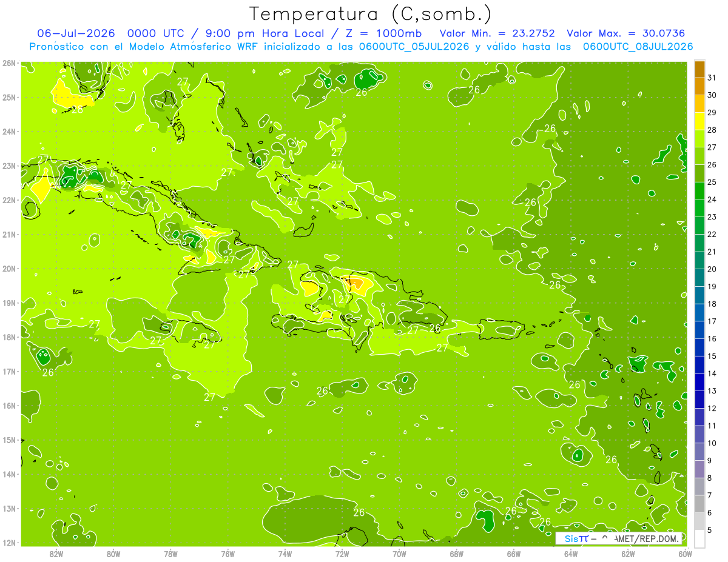Screen dimensions: 728x562
Task: Select the green legend swatch between 24 and 25
Action: (x=699, y=191)
